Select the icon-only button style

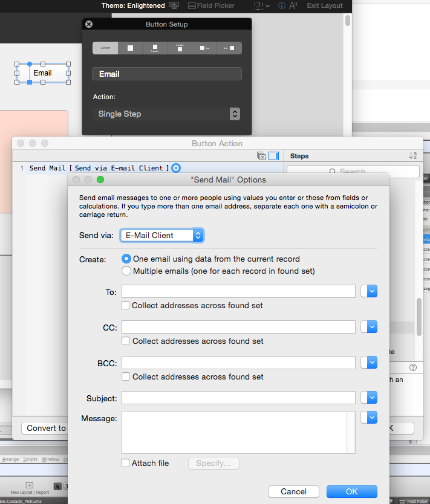[x=130, y=48]
